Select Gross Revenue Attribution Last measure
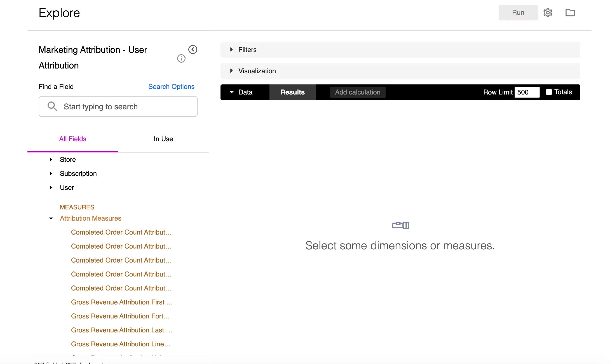The height and width of the screenshot is (364, 610). pos(122,330)
